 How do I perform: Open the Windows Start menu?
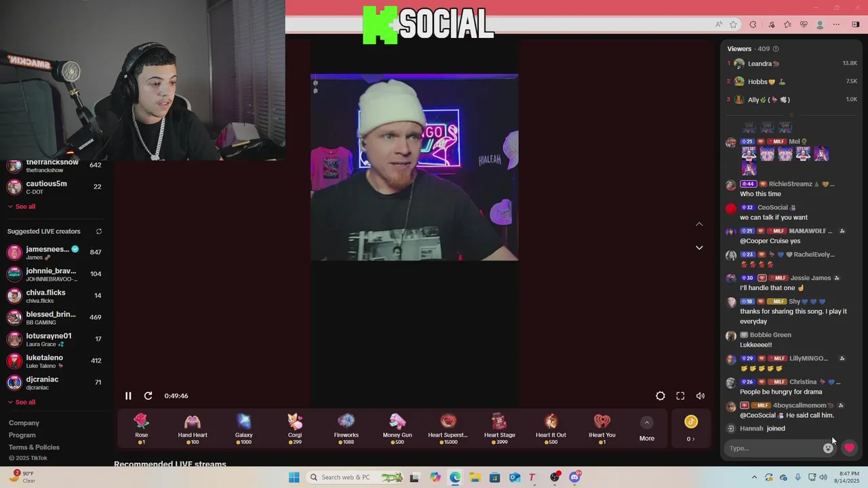[x=294, y=477]
